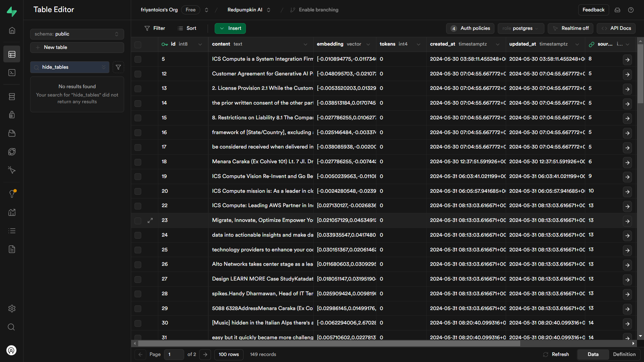Select checkbox for row id 17
Image resolution: width=644 pixels, height=362 pixels.
coord(138,147)
